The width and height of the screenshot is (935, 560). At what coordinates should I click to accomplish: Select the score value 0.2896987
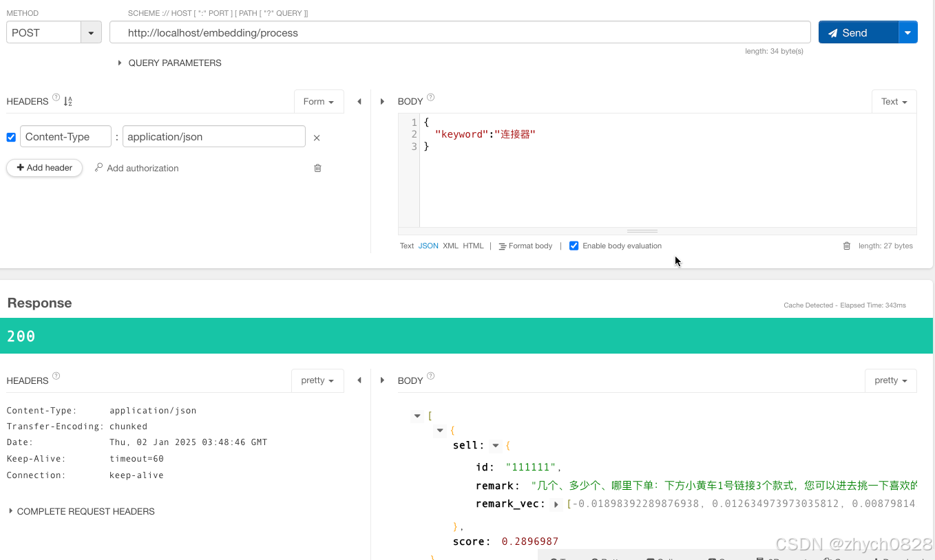point(530,541)
